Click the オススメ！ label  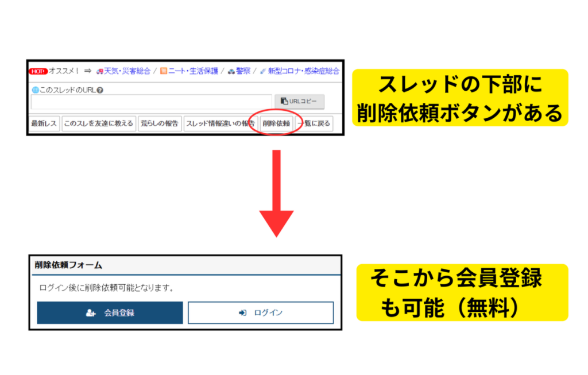click(64, 71)
